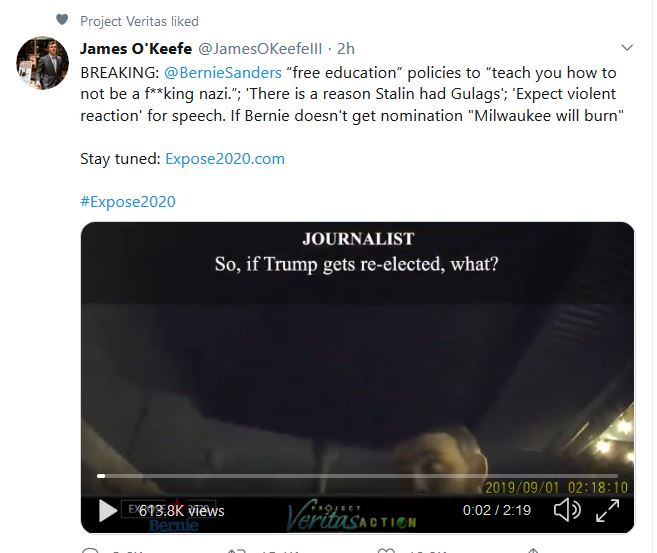The height and width of the screenshot is (553, 657).
Task: Click the 613.8K views counter
Action: 181,511
